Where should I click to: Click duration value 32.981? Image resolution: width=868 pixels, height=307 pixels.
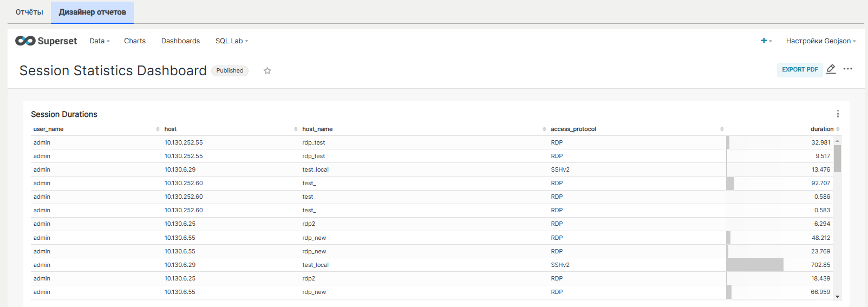click(820, 142)
